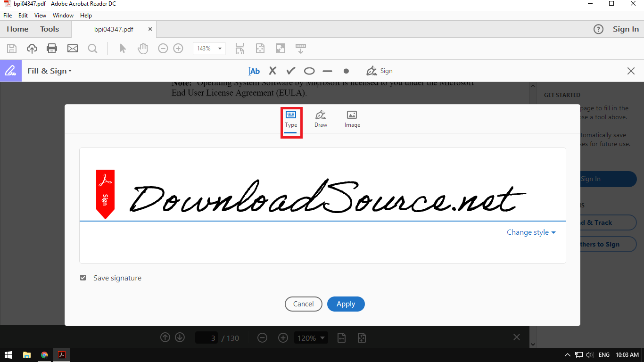This screenshot has height=362, width=644.
Task: Select the Add text 'Ab' tool
Action: [254, 71]
